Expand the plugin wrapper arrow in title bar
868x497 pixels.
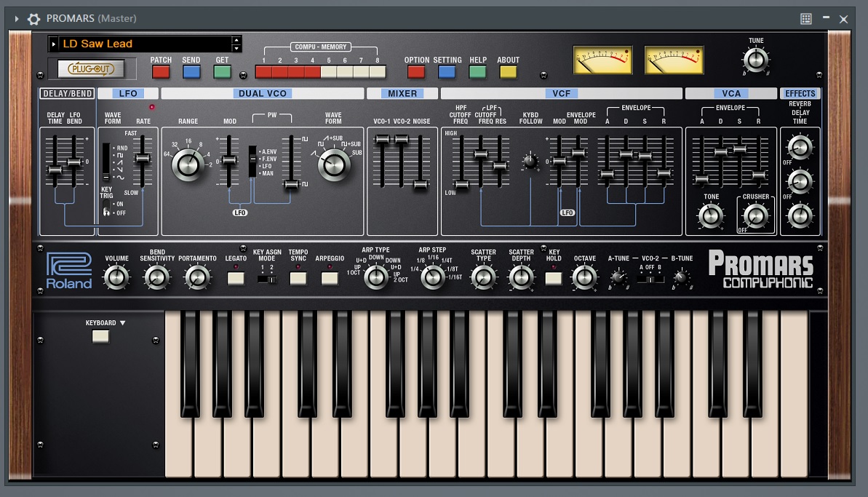tap(17, 19)
